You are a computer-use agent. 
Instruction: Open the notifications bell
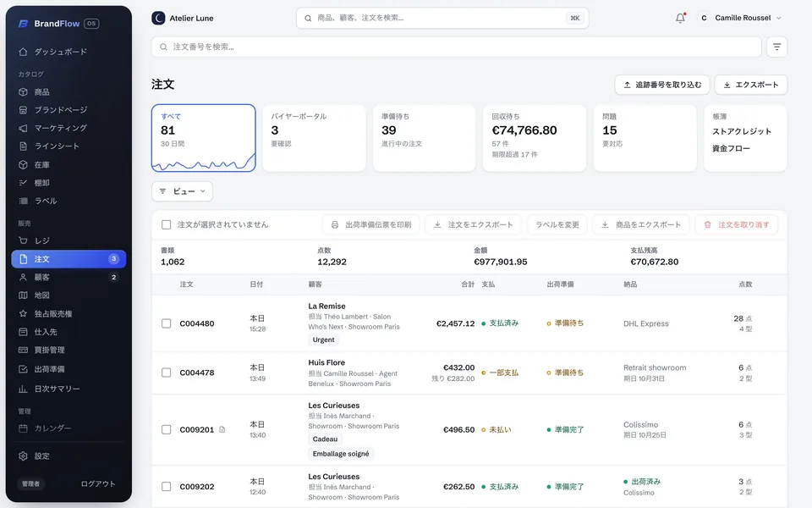point(680,18)
